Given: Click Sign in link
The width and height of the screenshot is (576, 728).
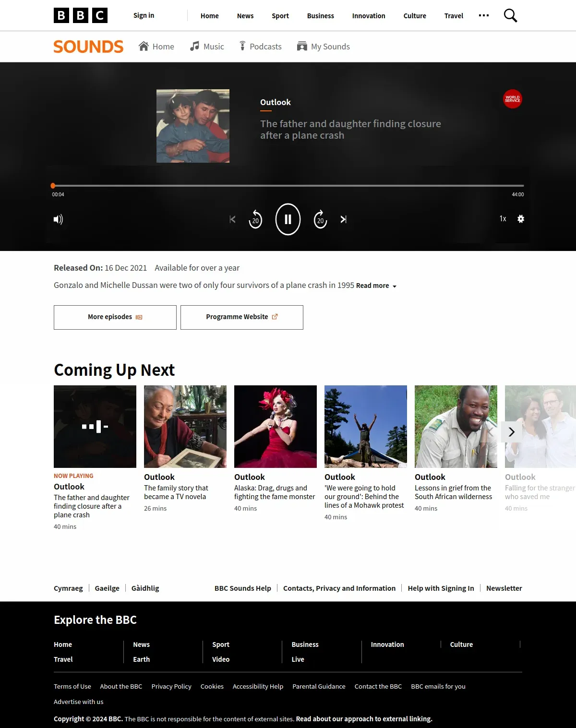Looking at the screenshot, I should pyautogui.click(x=144, y=15).
